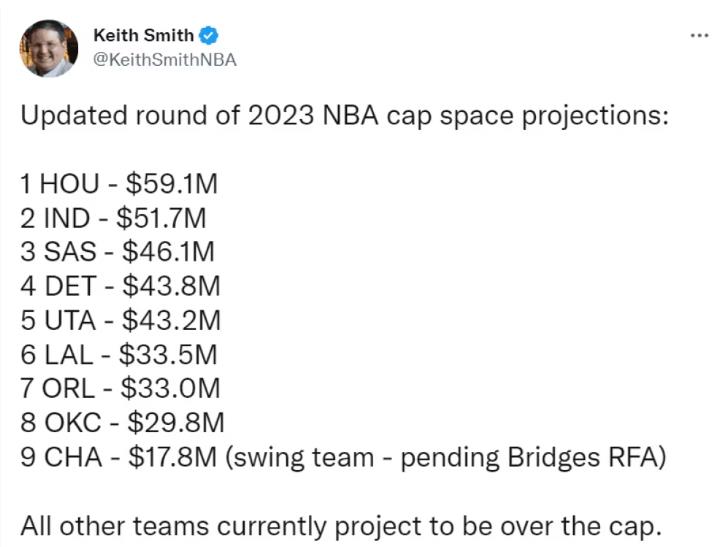Select the SAS - $46.1M line
Viewport: 717px width, 547px height.
coord(116,250)
